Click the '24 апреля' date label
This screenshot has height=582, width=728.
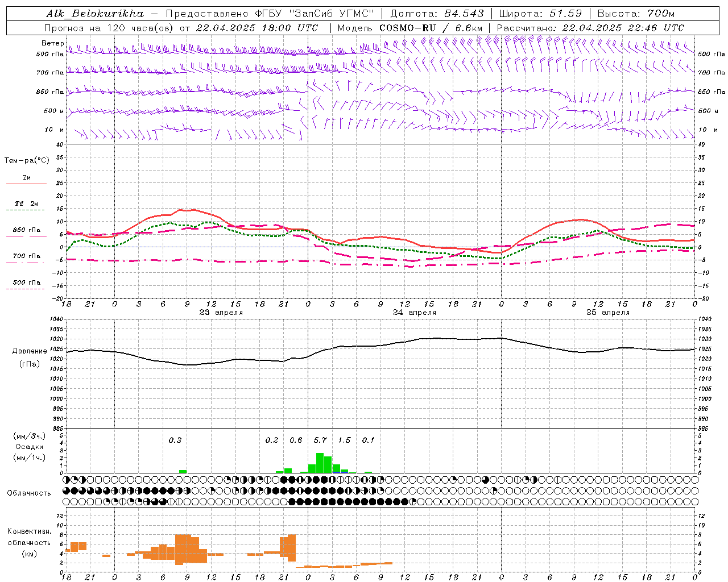(415, 313)
